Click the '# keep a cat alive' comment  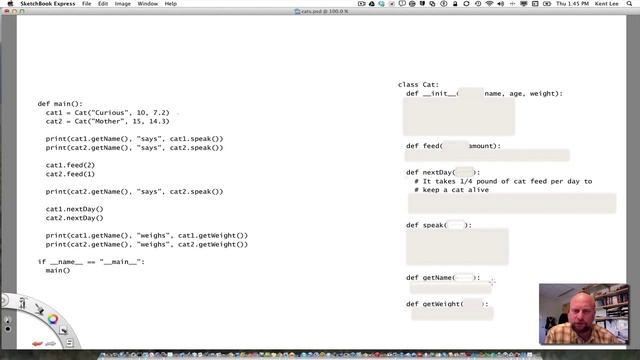pos(451,190)
